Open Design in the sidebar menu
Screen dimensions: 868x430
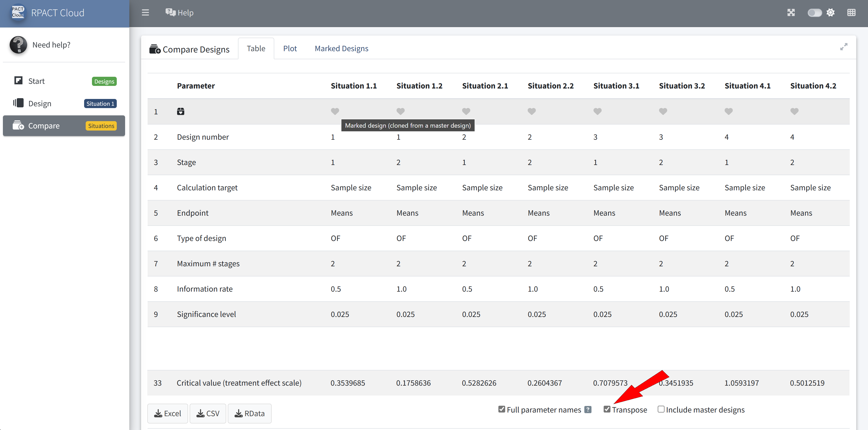(x=40, y=103)
